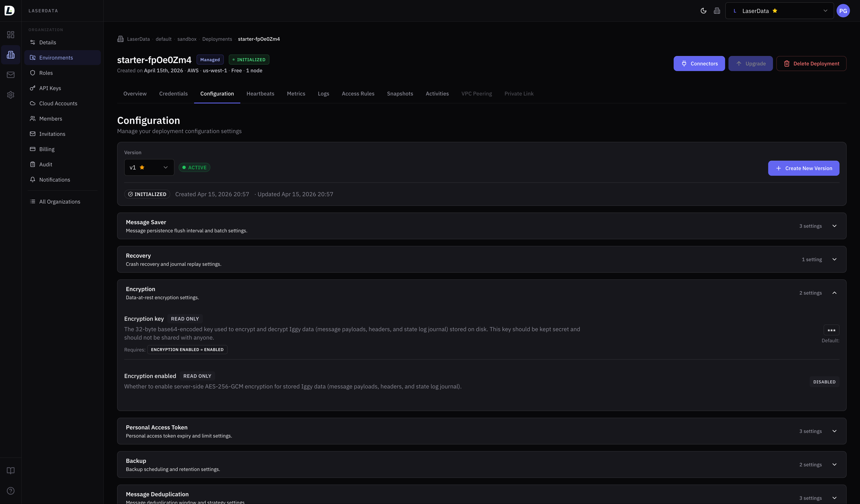This screenshot has width=860, height=504.
Task: Switch to the Metrics tab
Action: click(296, 94)
